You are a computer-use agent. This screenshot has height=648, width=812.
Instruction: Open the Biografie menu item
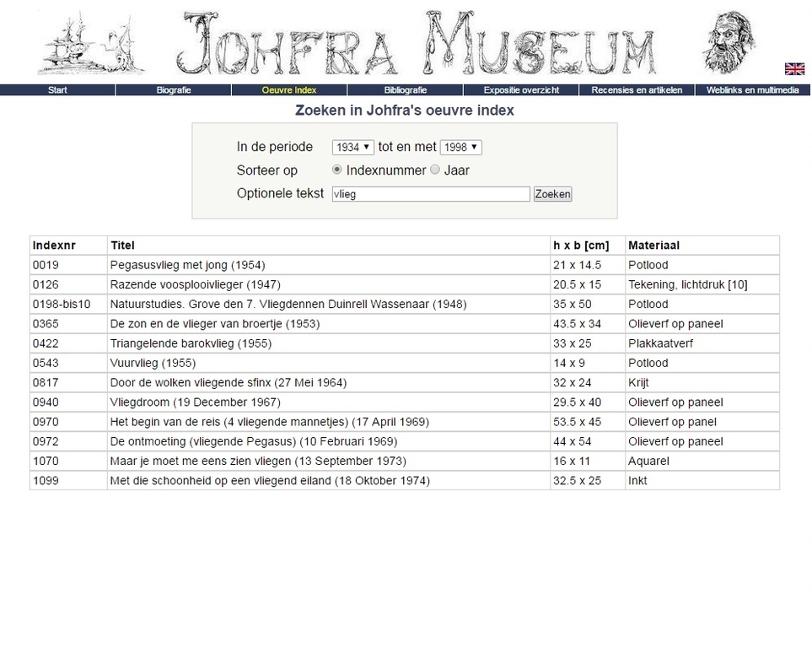pos(174,90)
